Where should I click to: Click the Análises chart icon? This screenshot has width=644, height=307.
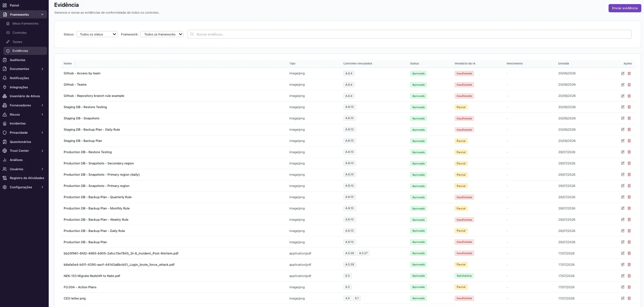point(5,160)
